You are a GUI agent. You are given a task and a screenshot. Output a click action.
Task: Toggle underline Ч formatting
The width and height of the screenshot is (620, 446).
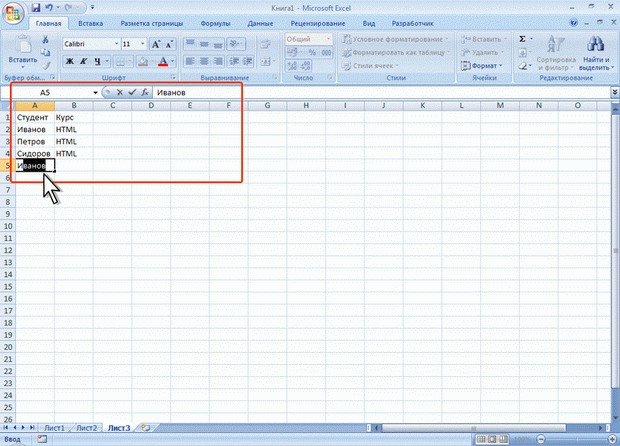[x=97, y=61]
